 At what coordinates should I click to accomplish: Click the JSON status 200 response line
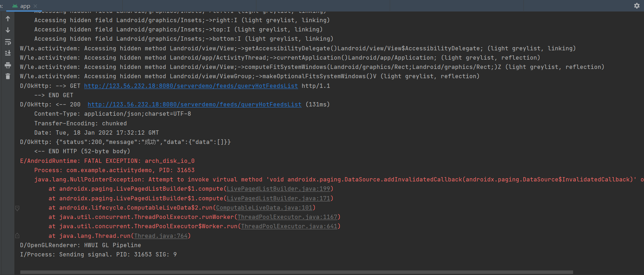[125, 142]
